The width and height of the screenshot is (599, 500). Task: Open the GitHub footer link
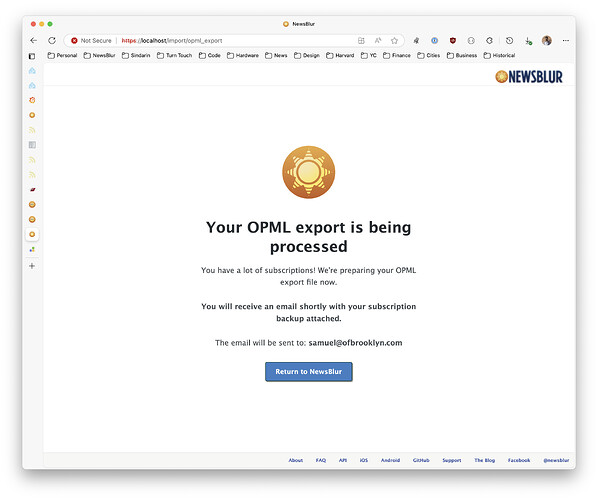click(x=421, y=460)
